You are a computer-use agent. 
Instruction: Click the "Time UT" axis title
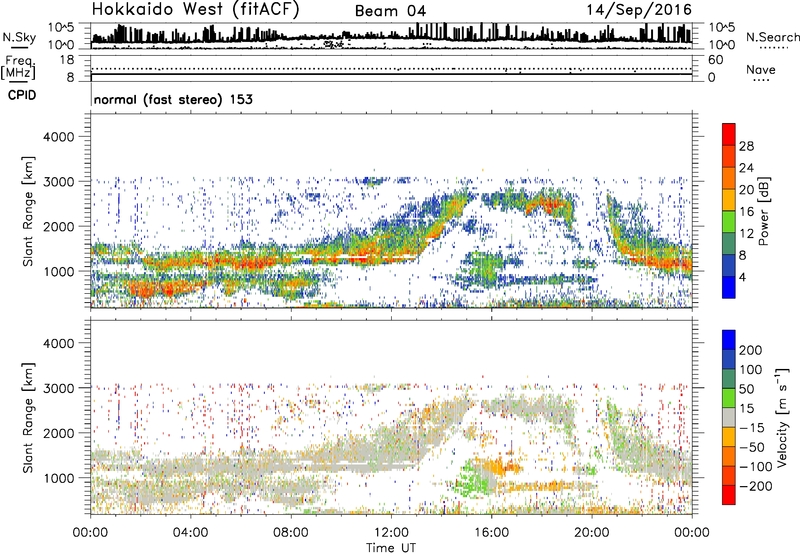tap(391, 547)
